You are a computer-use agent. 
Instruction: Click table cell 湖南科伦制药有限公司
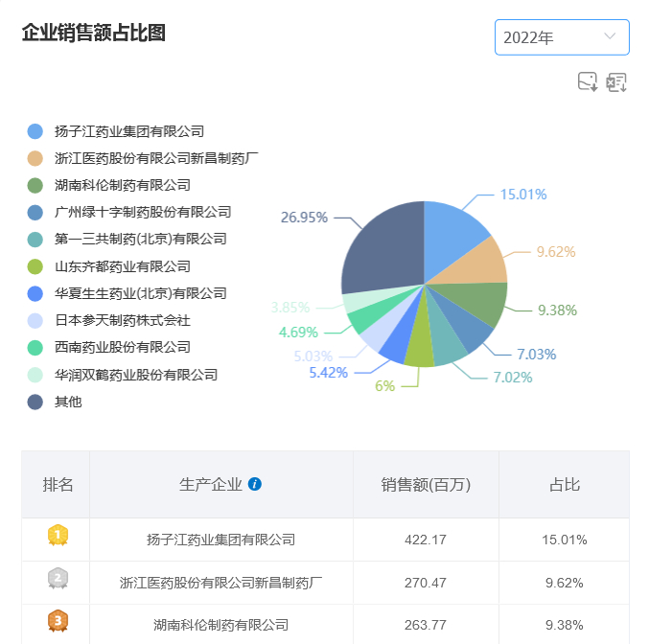(220, 625)
